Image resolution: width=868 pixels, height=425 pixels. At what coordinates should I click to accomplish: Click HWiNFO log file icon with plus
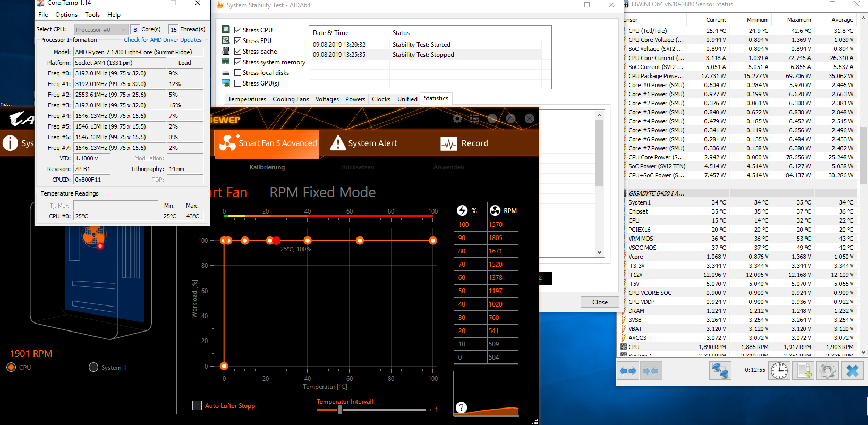pos(803,371)
